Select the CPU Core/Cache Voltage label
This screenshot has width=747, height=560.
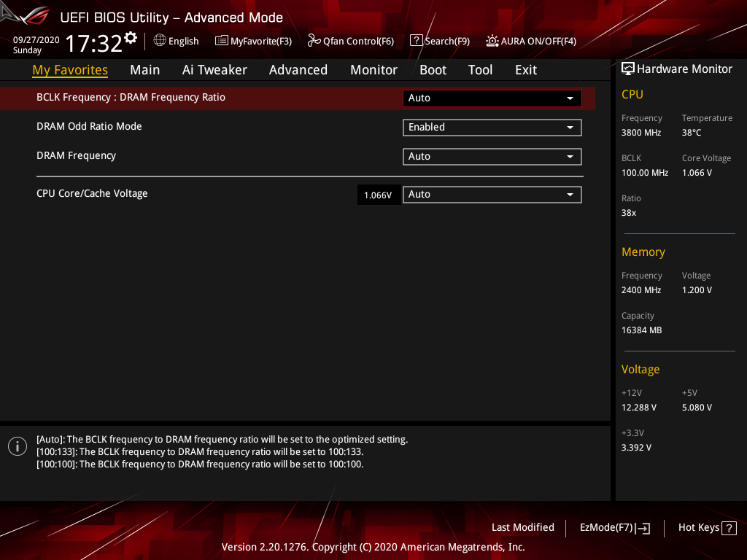pos(92,193)
